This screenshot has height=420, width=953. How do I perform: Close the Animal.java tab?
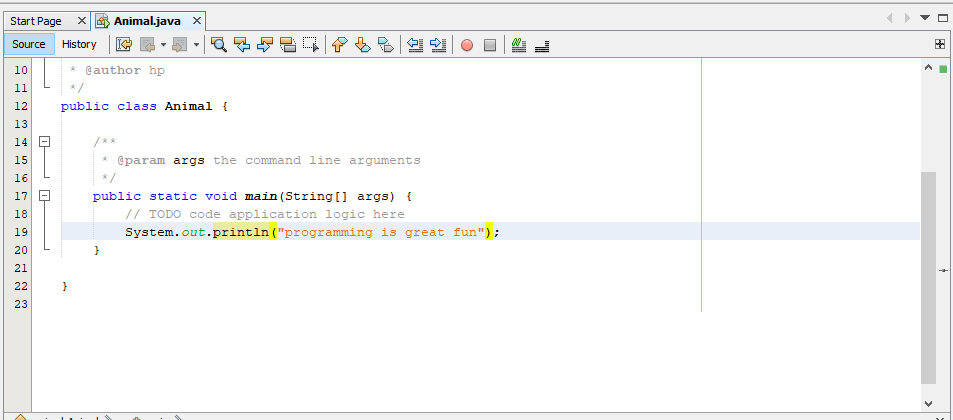click(197, 21)
